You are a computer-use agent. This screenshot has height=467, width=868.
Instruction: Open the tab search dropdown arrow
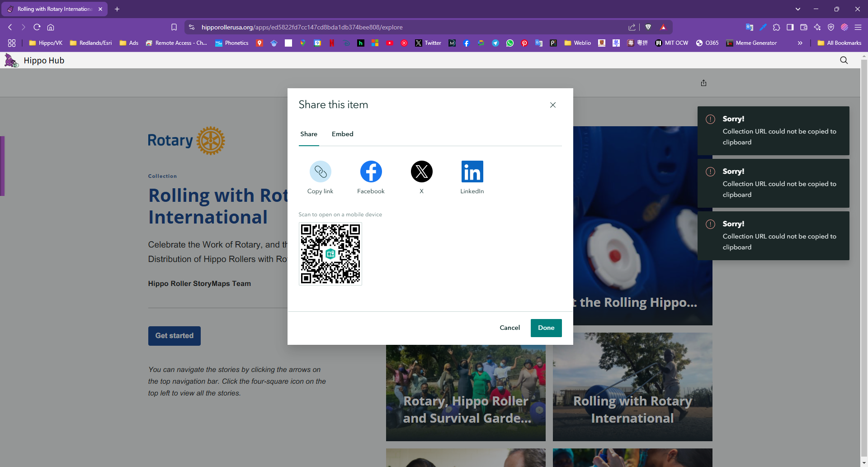tap(798, 9)
